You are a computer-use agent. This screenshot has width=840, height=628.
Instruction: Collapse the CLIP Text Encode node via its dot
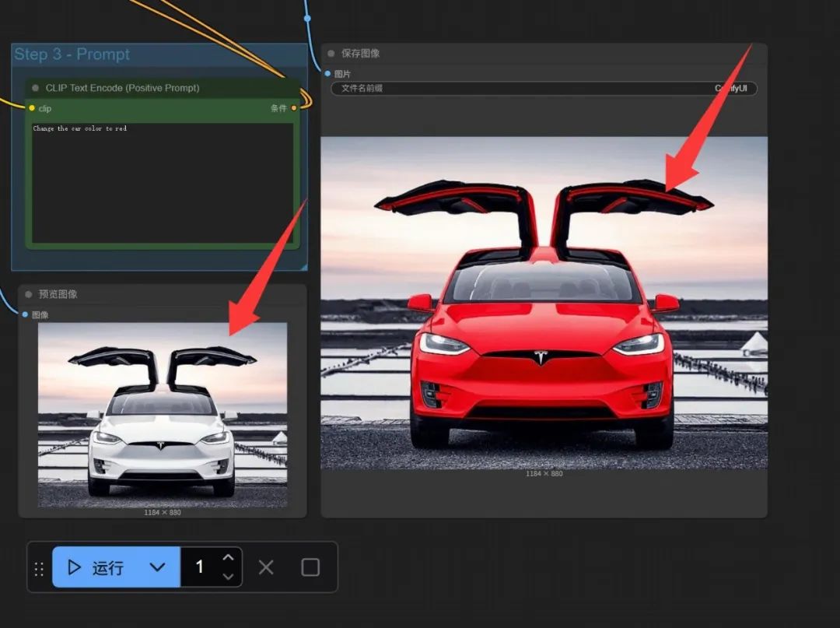(35, 88)
